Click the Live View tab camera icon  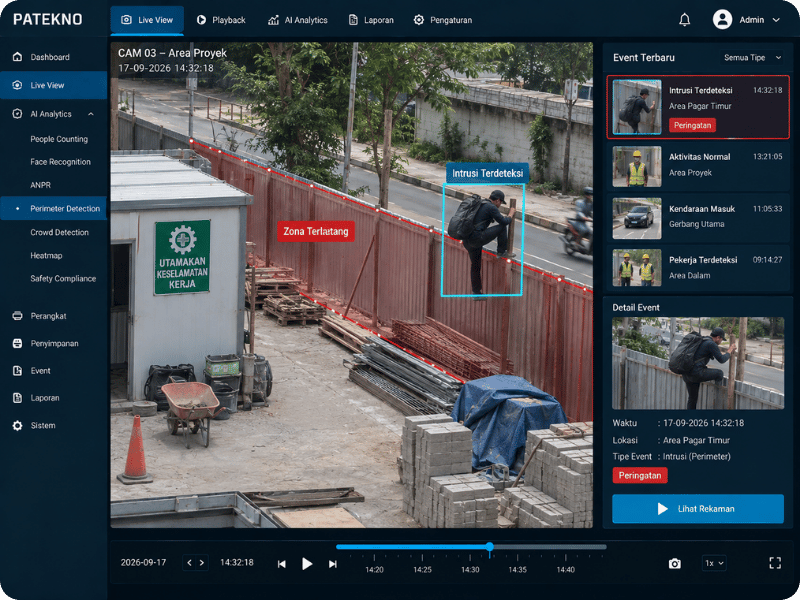click(x=126, y=20)
